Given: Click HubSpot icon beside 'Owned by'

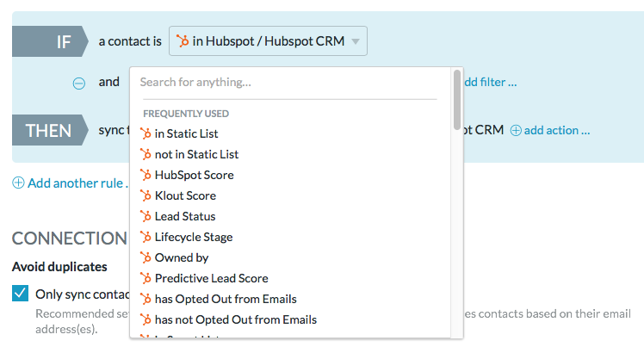Looking at the screenshot, I should pyautogui.click(x=146, y=257).
